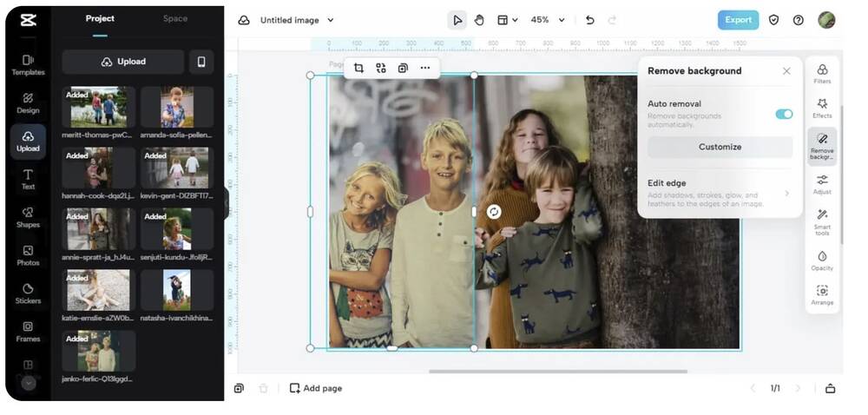Viewport: 868px width, 415px height.
Task: Switch to the Space tab
Action: click(x=174, y=18)
